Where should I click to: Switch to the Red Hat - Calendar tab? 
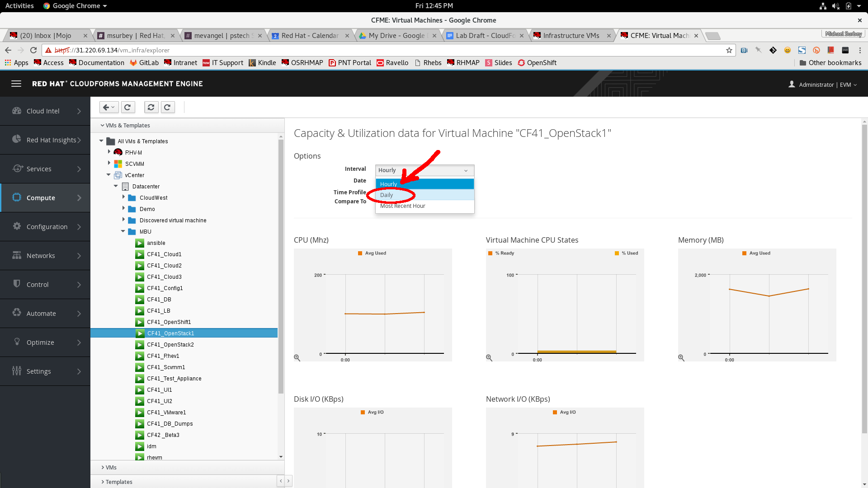[310, 36]
